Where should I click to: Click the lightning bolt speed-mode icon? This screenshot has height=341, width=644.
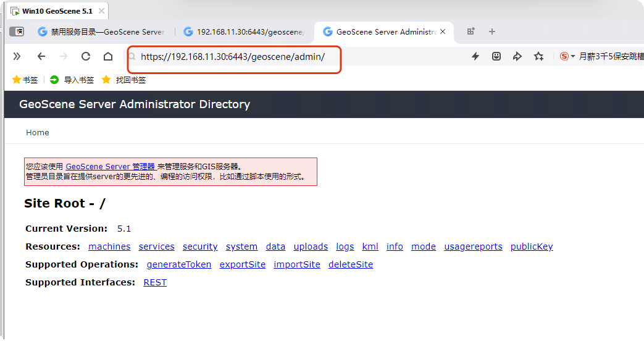click(x=475, y=56)
